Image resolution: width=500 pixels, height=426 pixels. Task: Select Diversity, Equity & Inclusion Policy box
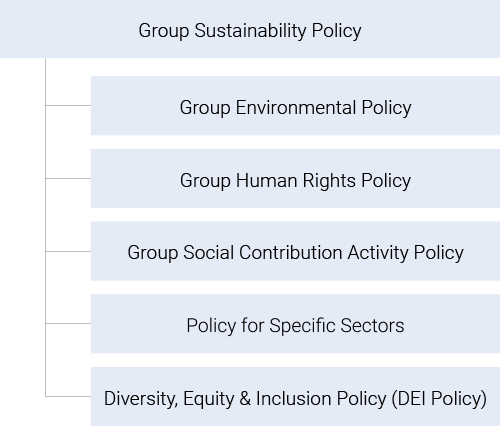coord(295,396)
